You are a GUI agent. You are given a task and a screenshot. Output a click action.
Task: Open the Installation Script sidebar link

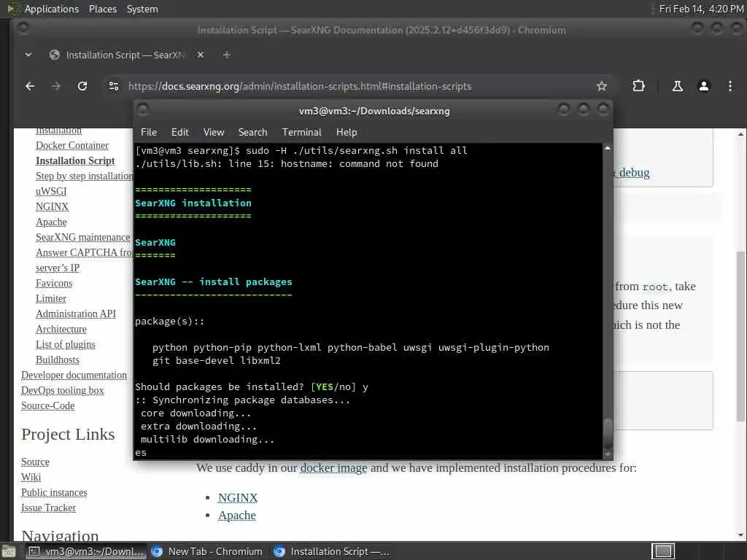75,160
